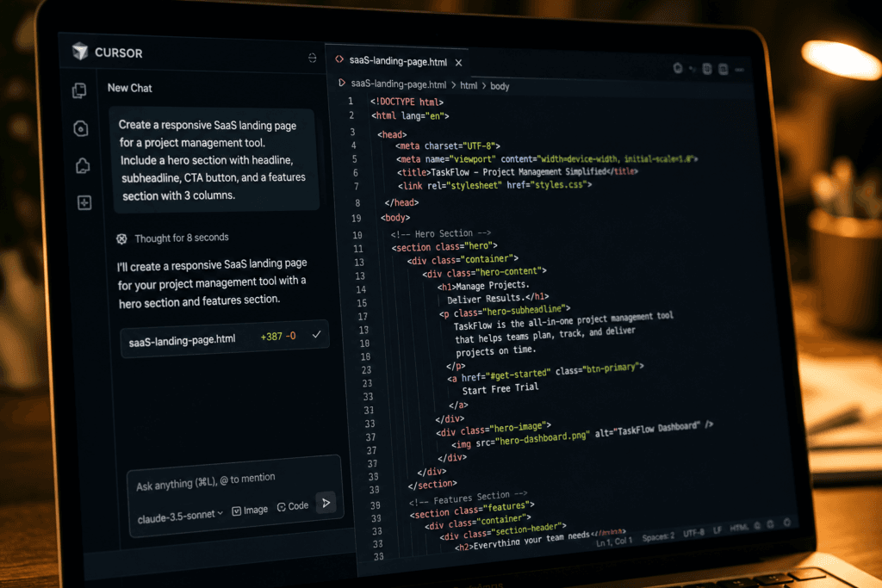Click the opening <body> tag line
The height and width of the screenshot is (588, 882).
[x=395, y=218]
